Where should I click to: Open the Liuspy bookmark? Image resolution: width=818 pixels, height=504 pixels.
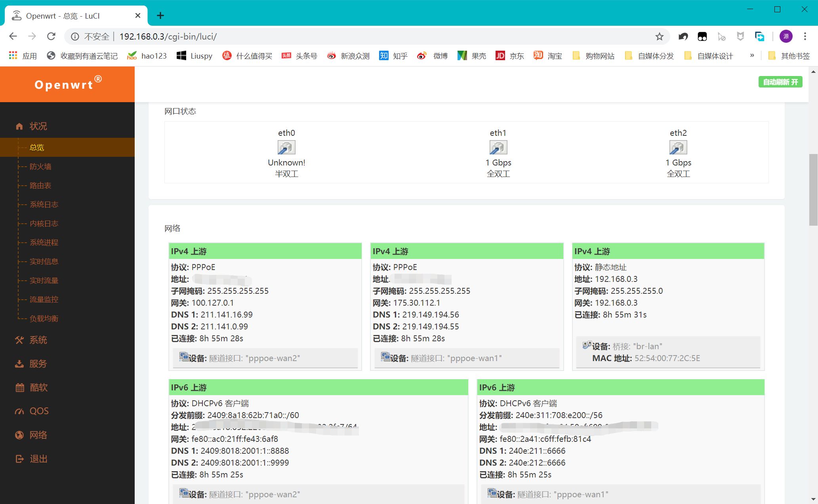[x=194, y=56]
